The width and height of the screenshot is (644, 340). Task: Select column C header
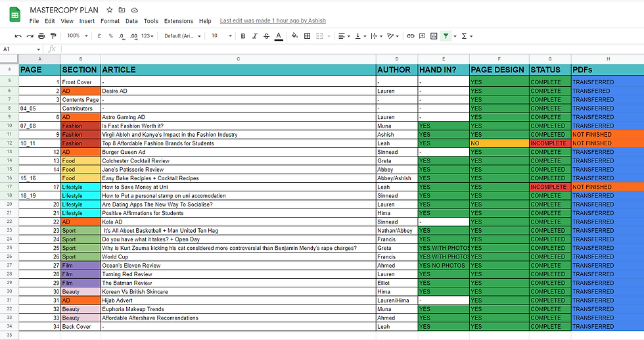coord(238,59)
